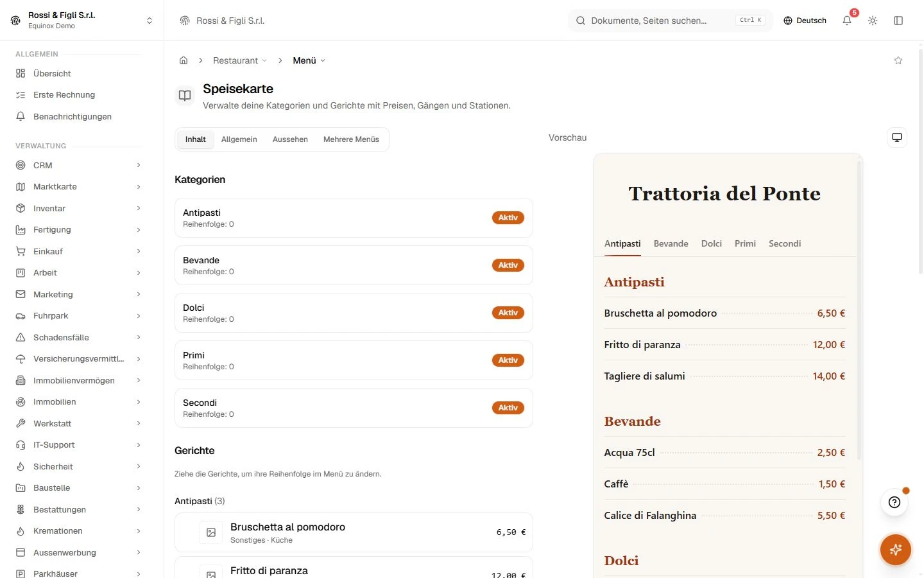Toggle the sidebar panel layout icon

(x=898, y=21)
